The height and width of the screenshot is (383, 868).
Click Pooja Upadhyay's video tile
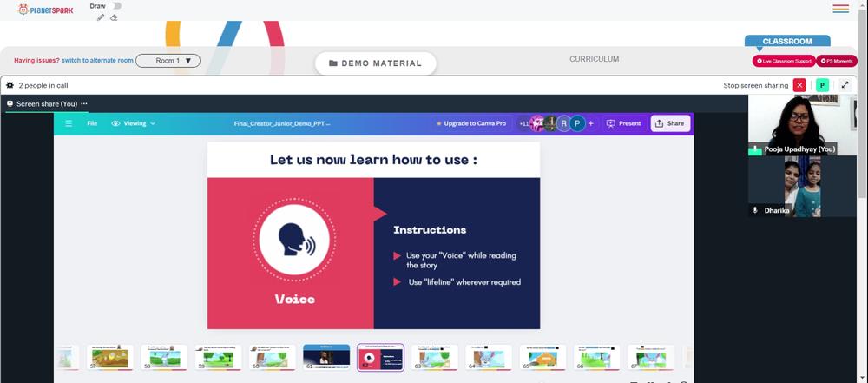(802, 125)
